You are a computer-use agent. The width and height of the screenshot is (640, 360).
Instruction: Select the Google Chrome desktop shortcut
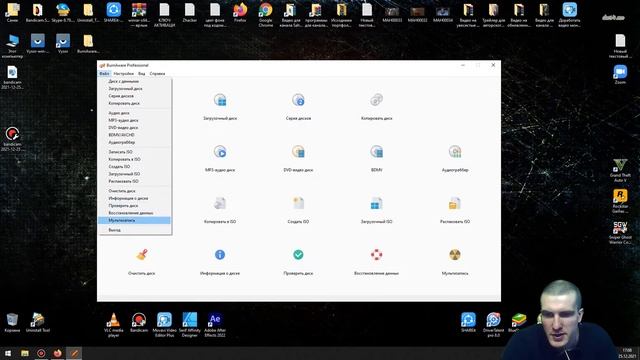[x=266, y=14]
